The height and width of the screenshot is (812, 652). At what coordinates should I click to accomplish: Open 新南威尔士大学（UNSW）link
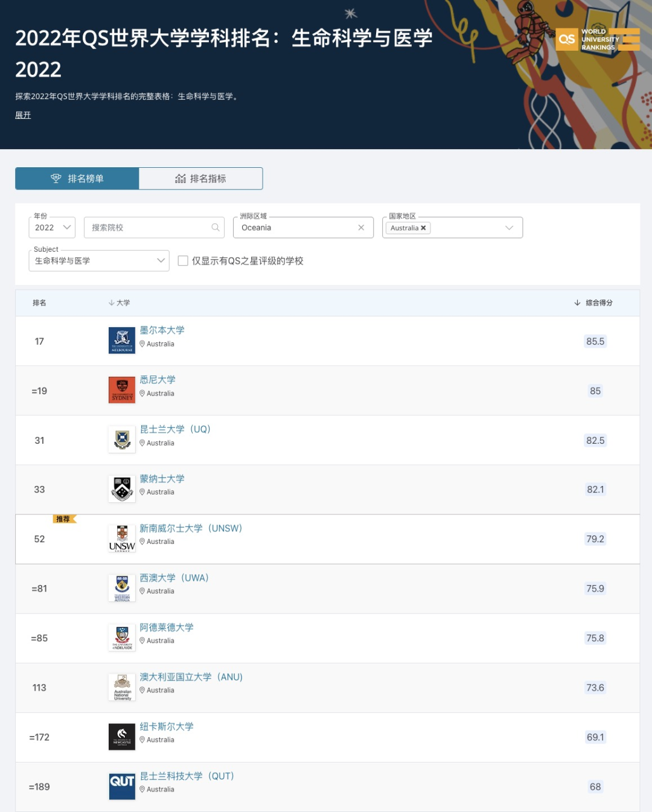coord(191,528)
